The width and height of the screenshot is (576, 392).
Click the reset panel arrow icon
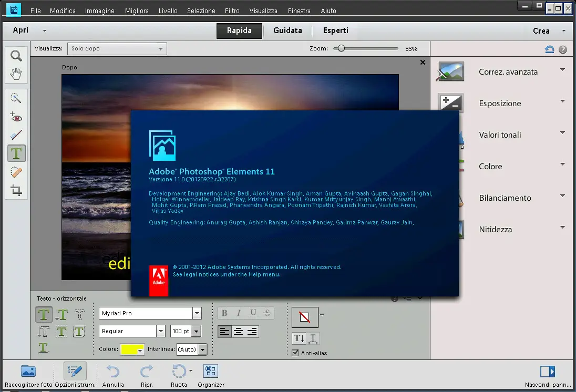tap(550, 49)
